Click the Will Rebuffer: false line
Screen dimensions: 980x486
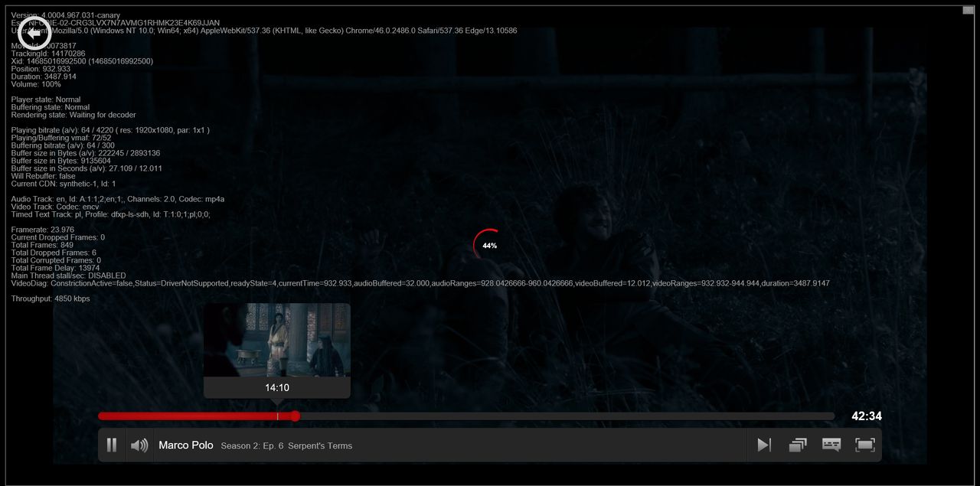44,176
